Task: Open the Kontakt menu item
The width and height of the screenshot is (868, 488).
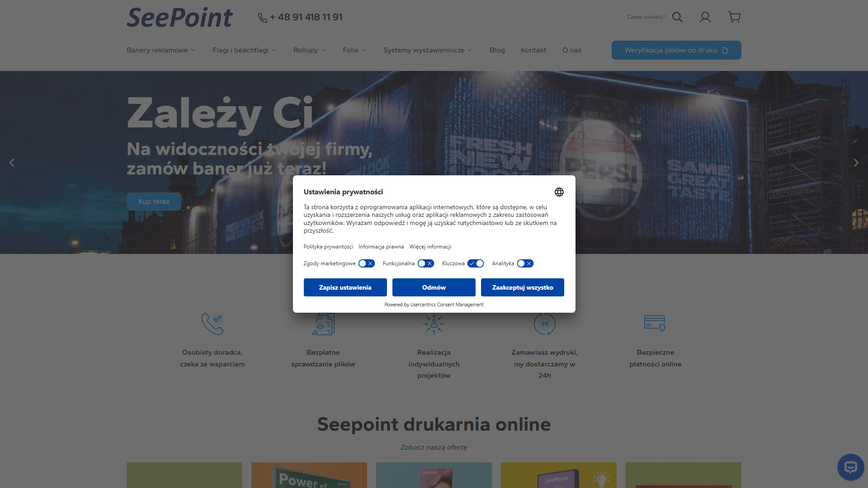Action: [x=533, y=50]
